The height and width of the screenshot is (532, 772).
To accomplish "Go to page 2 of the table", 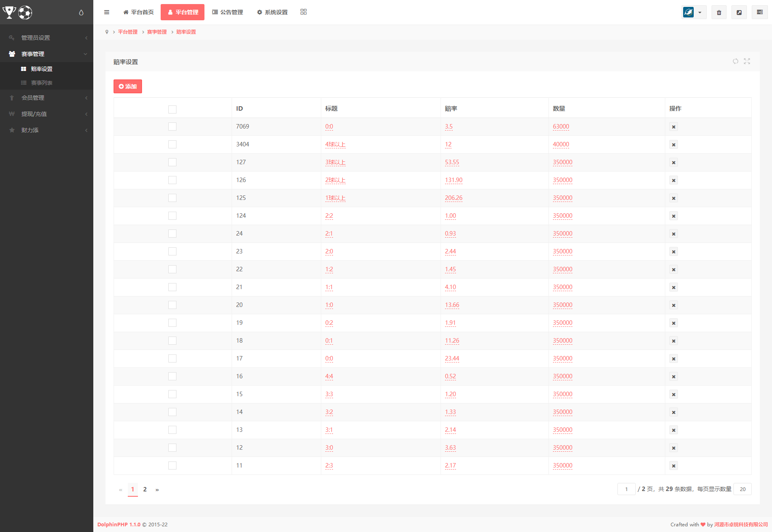I will [x=145, y=489].
